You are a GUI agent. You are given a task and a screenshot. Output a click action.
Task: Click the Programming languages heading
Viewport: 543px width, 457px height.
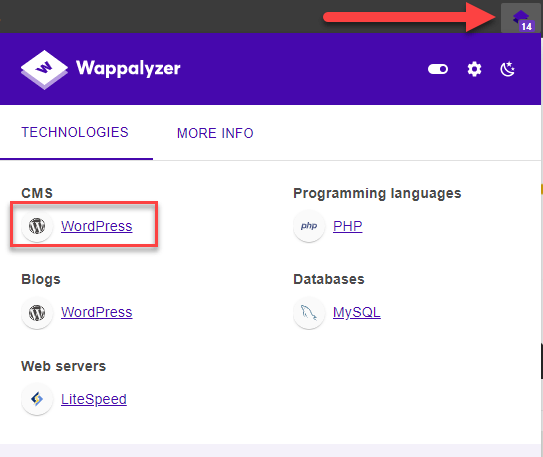[377, 193]
